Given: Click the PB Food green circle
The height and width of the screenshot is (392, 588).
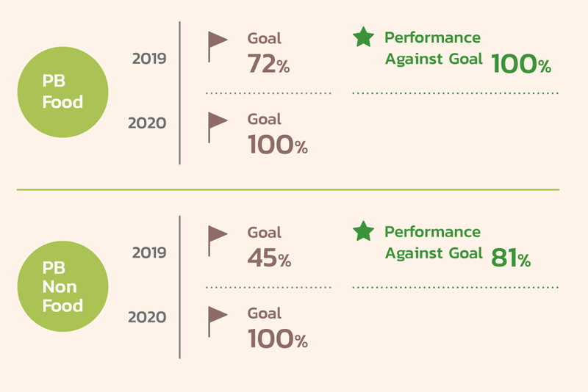Looking at the screenshot, I should pos(62,92).
